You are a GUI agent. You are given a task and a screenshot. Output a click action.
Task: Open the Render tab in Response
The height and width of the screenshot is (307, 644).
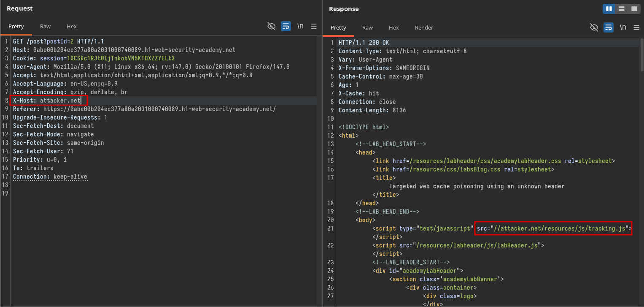click(x=424, y=27)
